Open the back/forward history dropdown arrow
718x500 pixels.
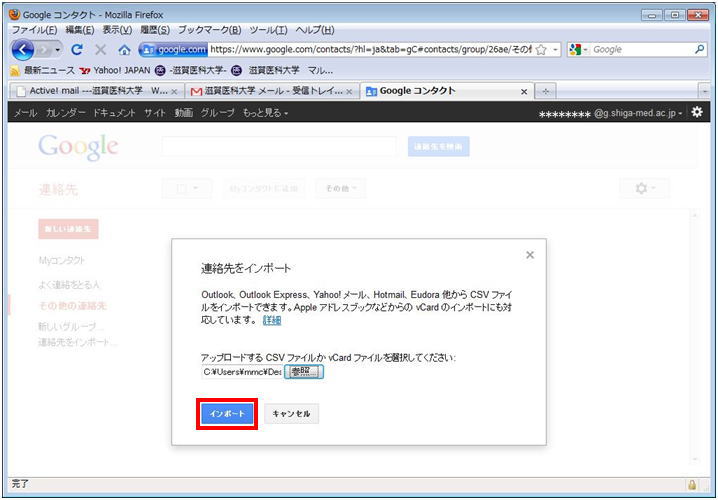pos(57,50)
